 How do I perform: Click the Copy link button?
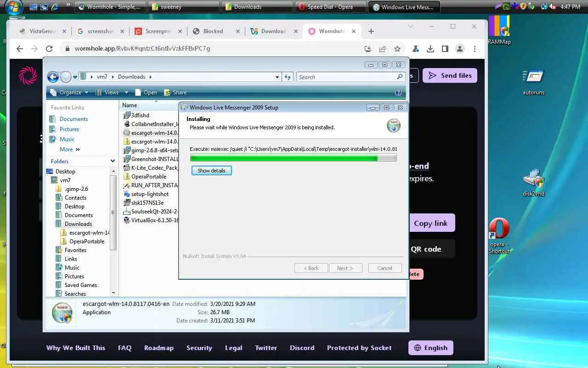[x=430, y=223]
